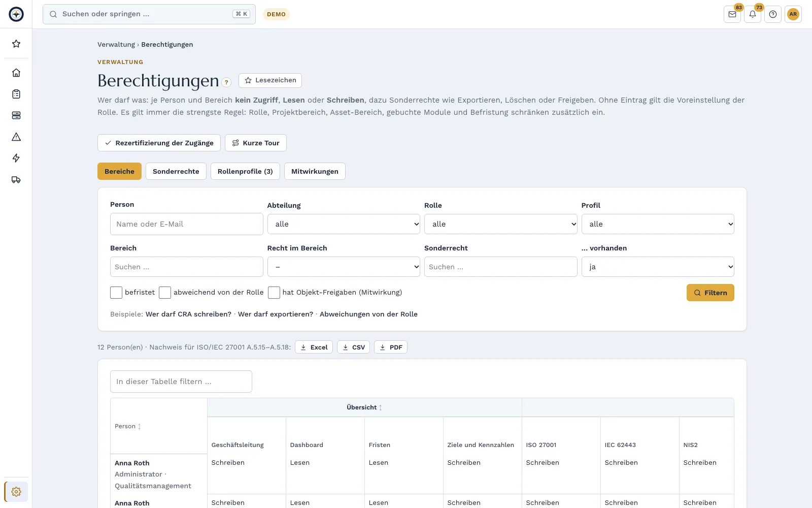Image resolution: width=812 pixels, height=508 pixels.
Task: Expand the Abteilung dropdown
Action: 344,224
